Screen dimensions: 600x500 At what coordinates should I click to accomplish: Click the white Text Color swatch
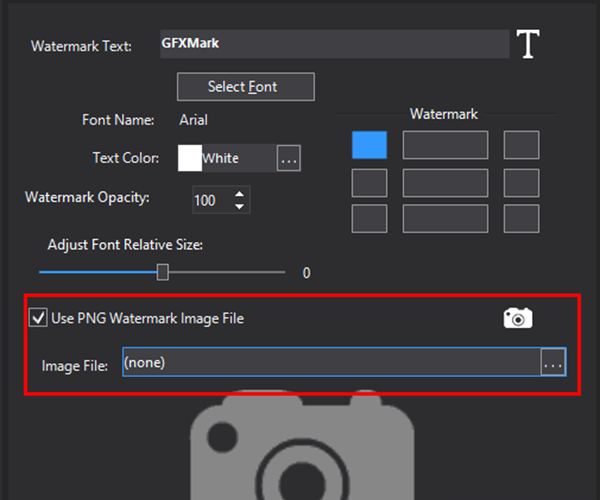pyautogui.click(x=190, y=158)
